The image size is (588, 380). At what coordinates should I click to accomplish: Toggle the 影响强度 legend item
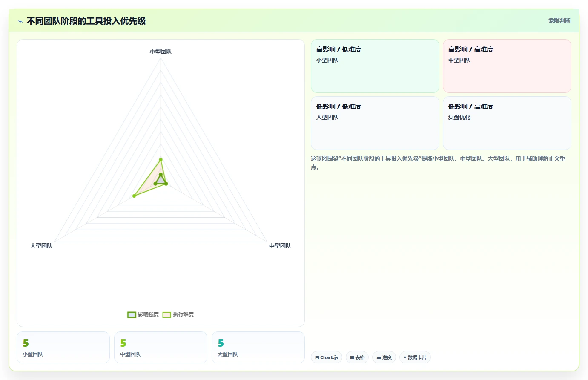(143, 314)
